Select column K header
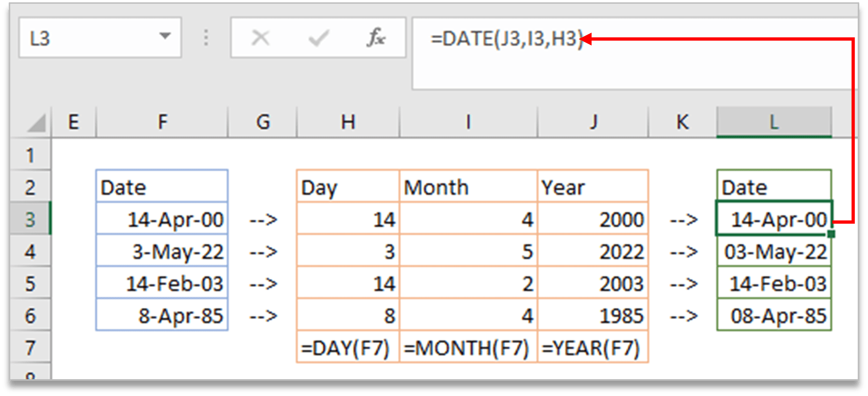 click(683, 122)
